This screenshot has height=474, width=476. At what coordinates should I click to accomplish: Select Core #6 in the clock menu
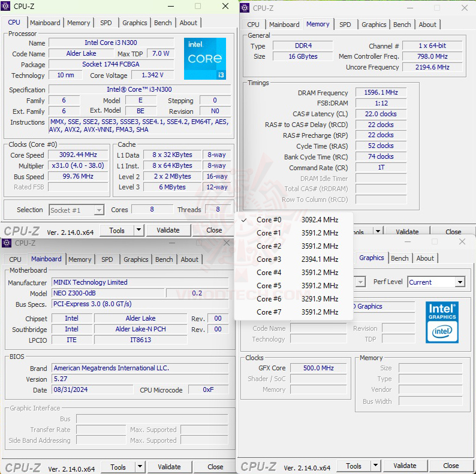pyautogui.click(x=294, y=299)
